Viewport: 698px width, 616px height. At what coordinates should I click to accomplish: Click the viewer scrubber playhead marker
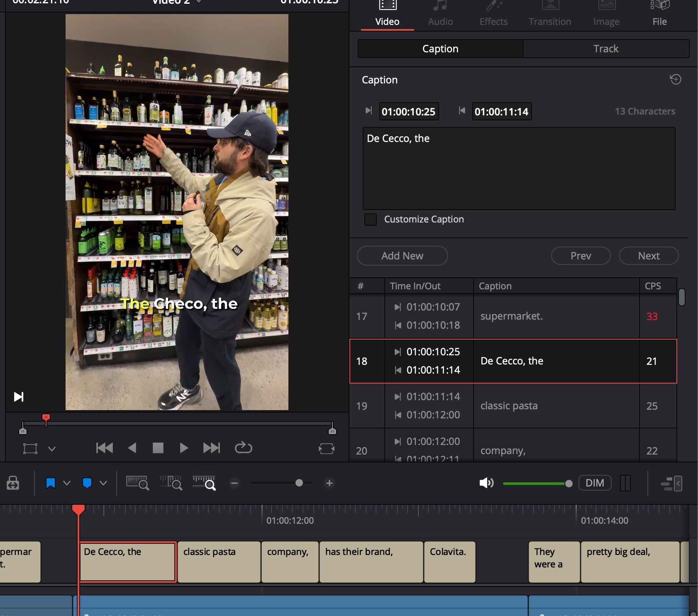46,419
